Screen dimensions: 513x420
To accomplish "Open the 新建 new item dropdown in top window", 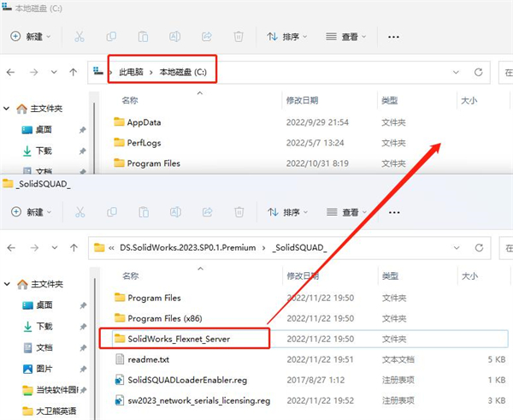I will (31, 37).
